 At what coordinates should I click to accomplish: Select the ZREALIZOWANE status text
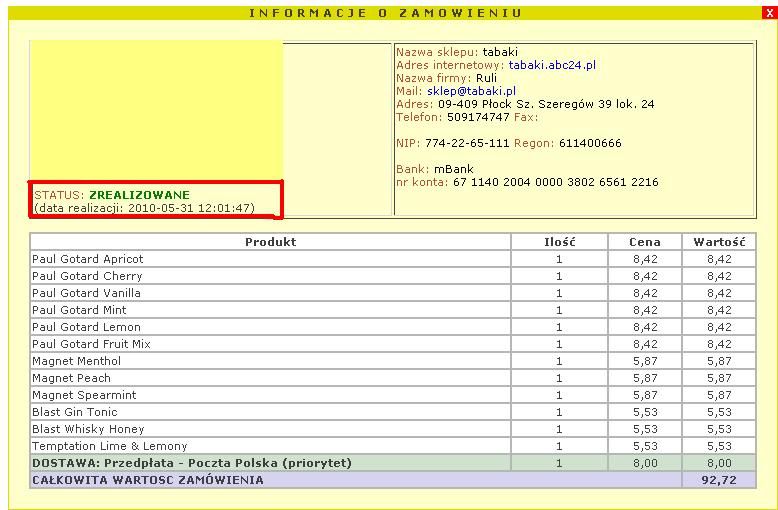pyautogui.click(x=139, y=195)
